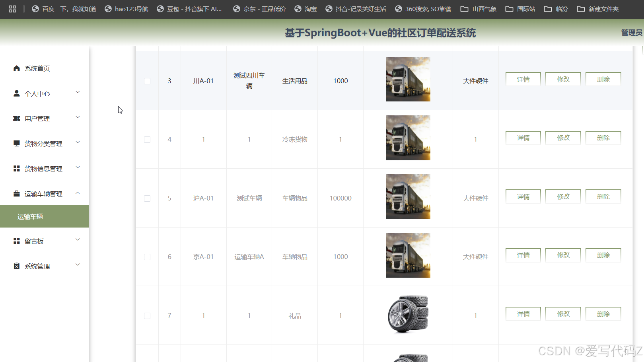Open the 360搜索 bookmark
The width and height of the screenshot is (644, 362).
click(423, 9)
